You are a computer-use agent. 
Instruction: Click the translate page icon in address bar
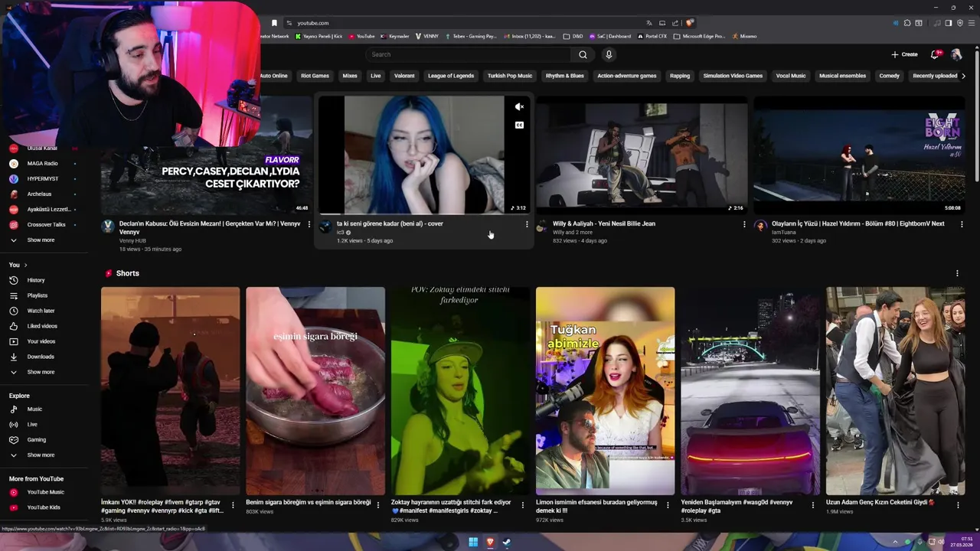(649, 23)
